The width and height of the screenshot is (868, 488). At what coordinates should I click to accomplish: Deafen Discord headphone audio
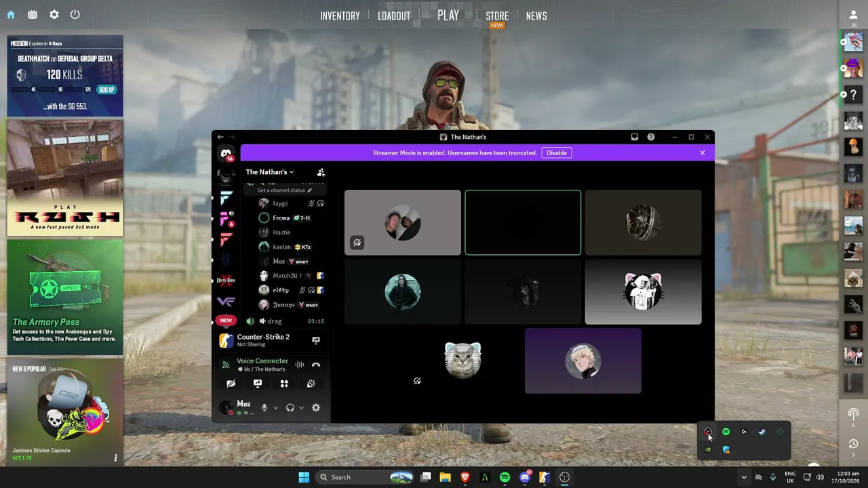click(290, 407)
